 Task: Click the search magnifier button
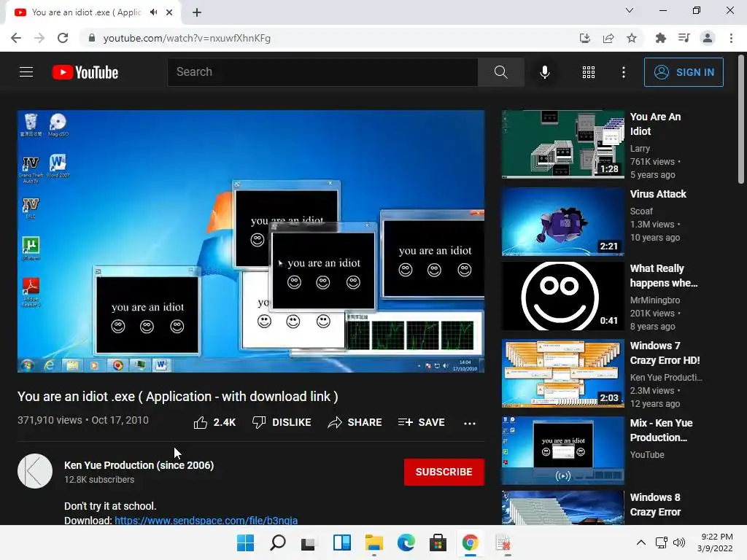pos(500,72)
